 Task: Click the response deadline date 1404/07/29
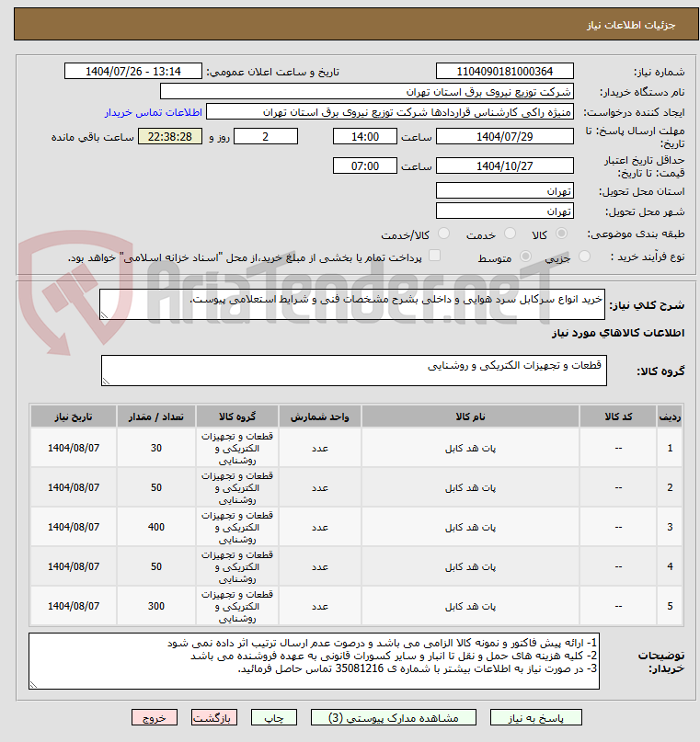click(504, 137)
